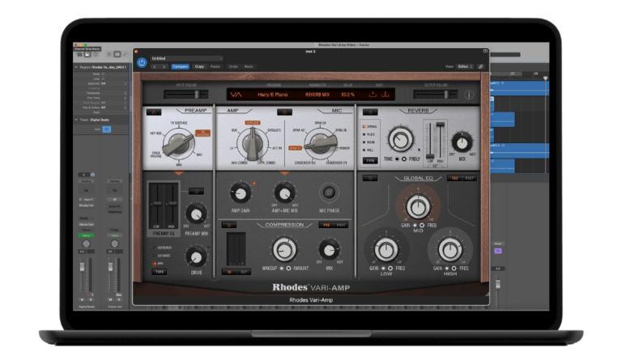Turn the Amp model selector knob
Image resolution: width=622 pixels, height=364 pixels.
click(253, 144)
